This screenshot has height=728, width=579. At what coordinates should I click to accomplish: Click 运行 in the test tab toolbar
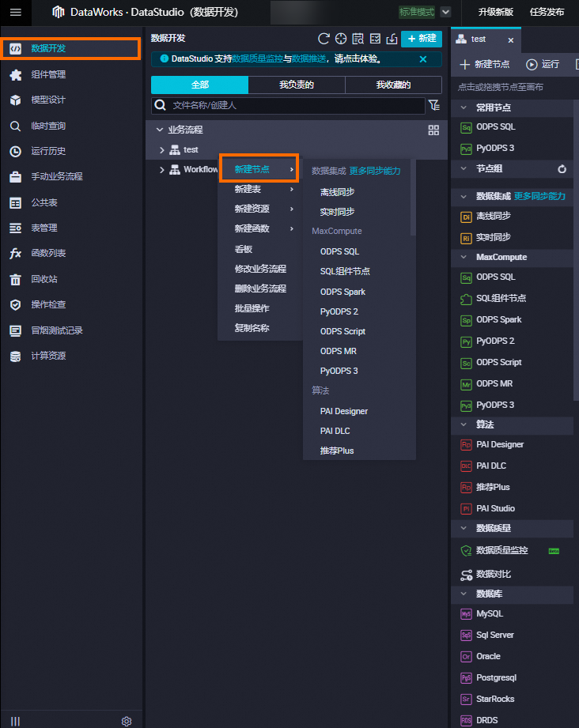tap(543, 65)
